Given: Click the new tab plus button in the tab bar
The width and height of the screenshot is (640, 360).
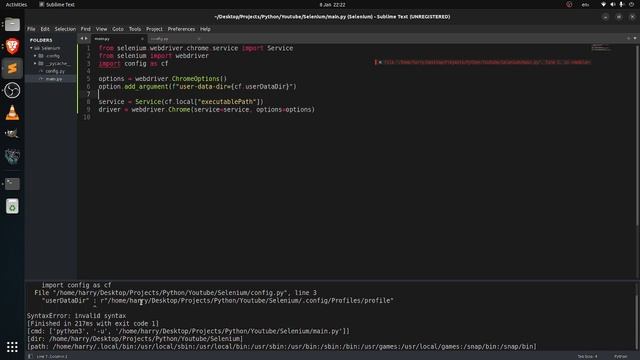Looking at the screenshot, I should click(628, 38).
